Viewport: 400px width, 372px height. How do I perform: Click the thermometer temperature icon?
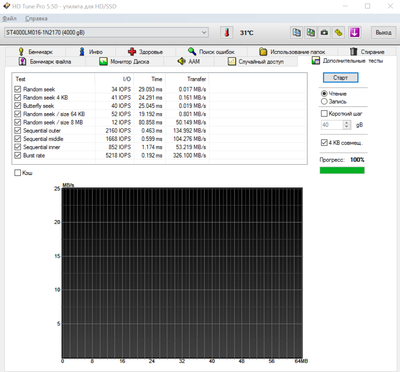227,33
